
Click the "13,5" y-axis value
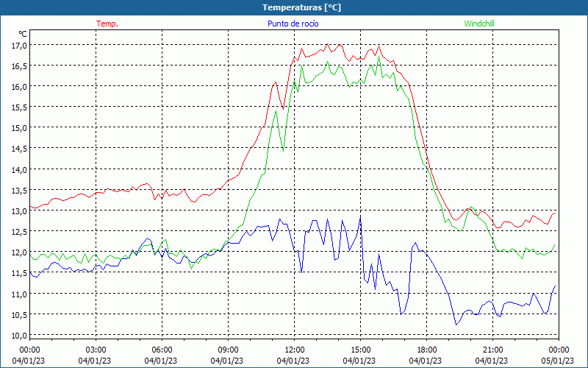[x=20, y=191]
